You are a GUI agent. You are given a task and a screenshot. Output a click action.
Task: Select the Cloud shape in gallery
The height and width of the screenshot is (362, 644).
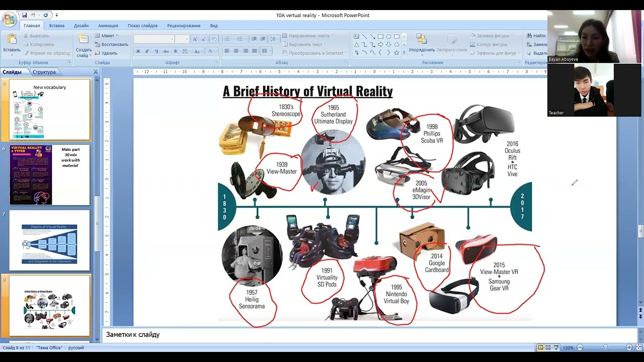pyautogui.click(x=396, y=45)
